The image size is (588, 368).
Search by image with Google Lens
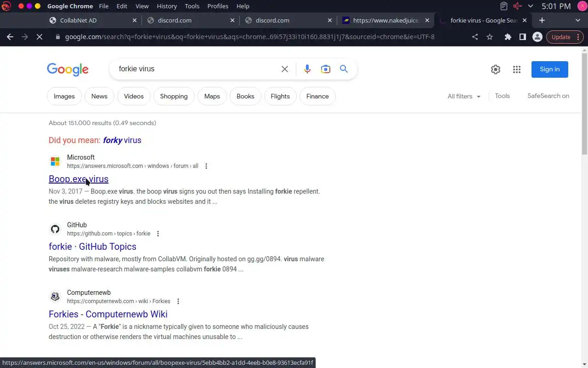[x=326, y=69]
